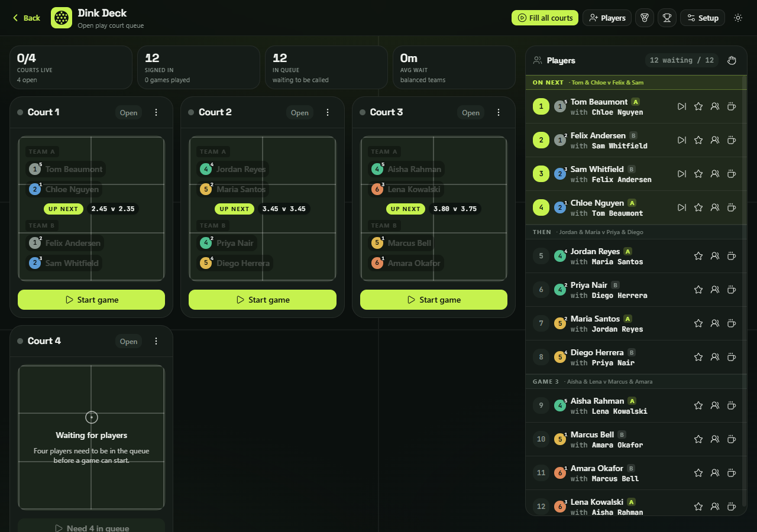Click the partner icon for Aisha Rahman
Viewport: 757px width, 532px height.
[x=715, y=406]
